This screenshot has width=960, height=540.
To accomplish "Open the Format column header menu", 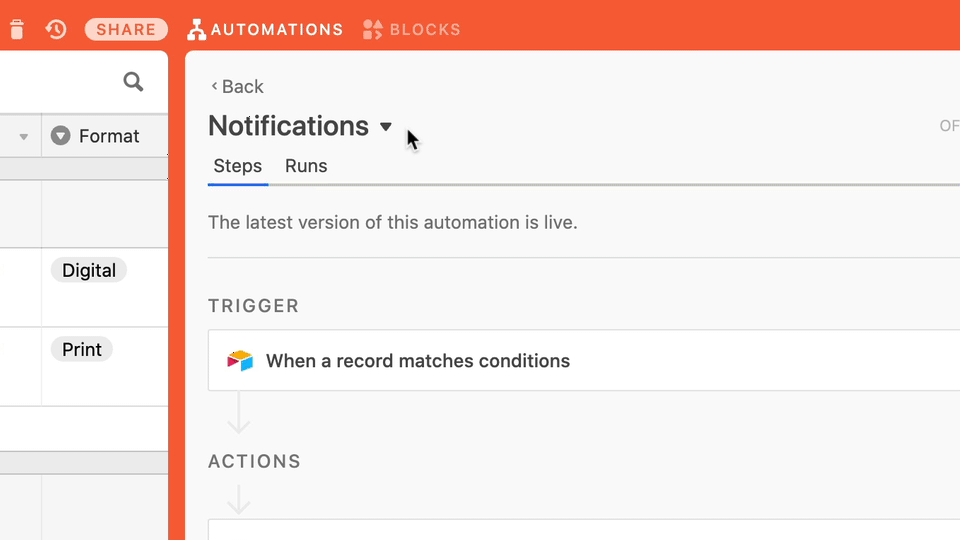I will coord(105,135).
